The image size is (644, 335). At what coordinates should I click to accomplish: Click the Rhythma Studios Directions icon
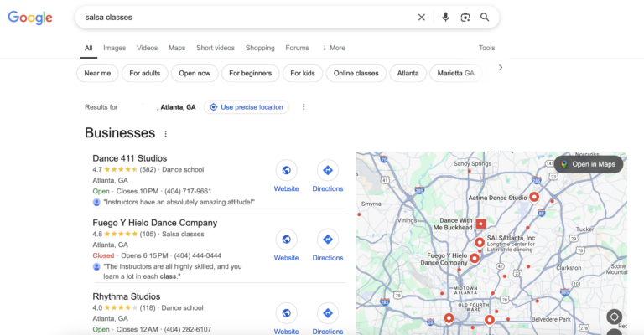328,313
